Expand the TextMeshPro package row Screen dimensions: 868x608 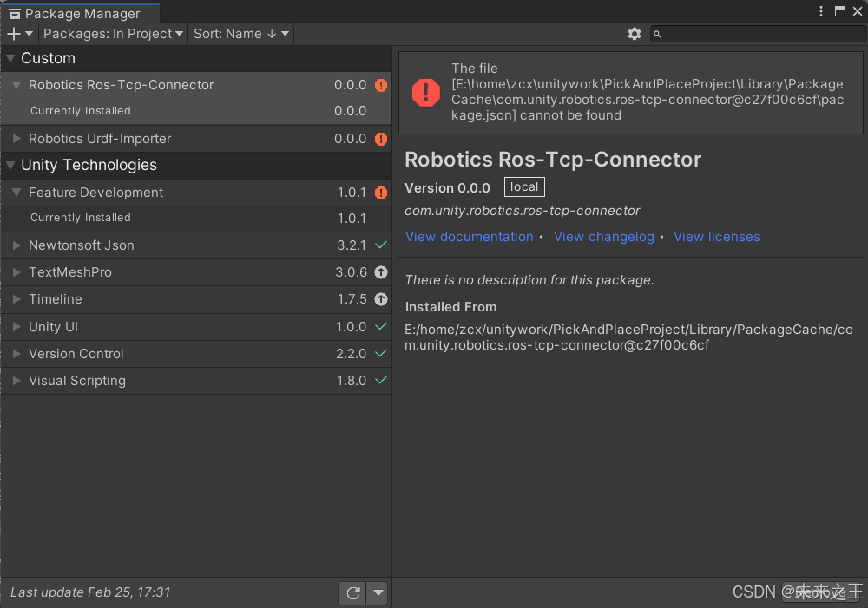pyautogui.click(x=16, y=272)
